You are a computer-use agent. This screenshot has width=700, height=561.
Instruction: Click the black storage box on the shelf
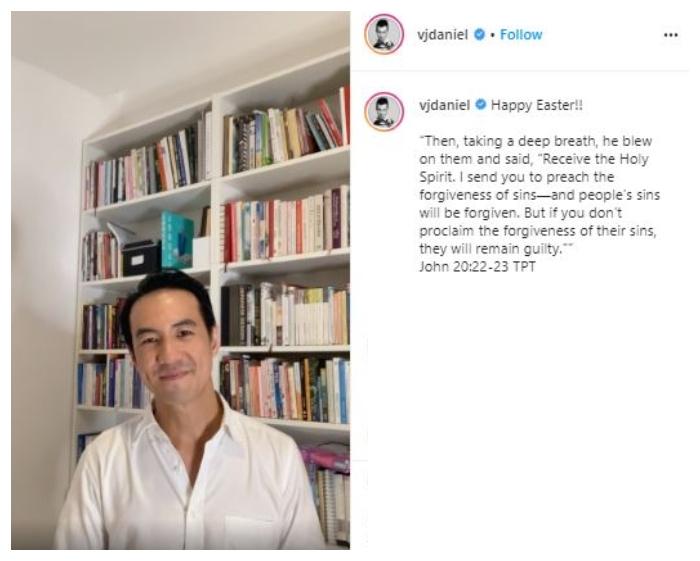click(141, 259)
